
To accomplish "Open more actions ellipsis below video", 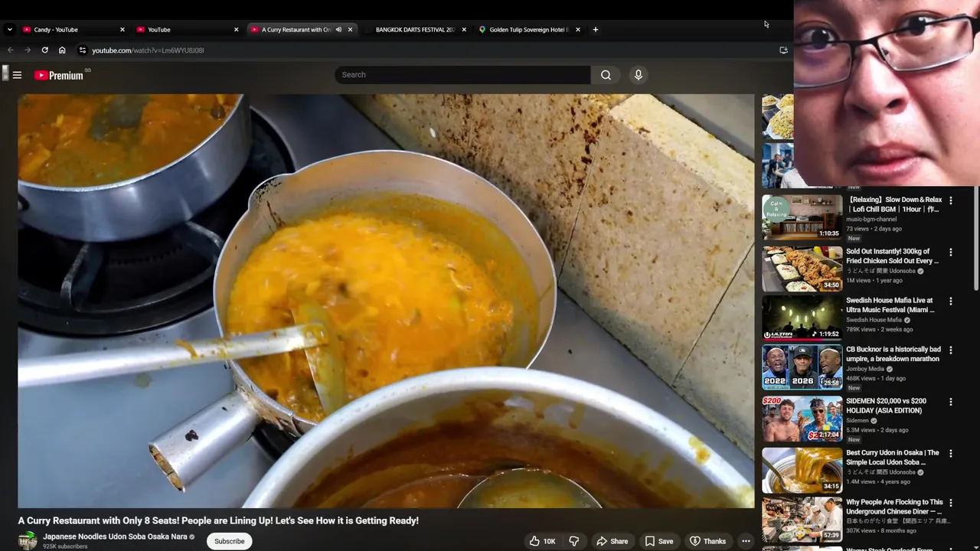I will [746, 541].
